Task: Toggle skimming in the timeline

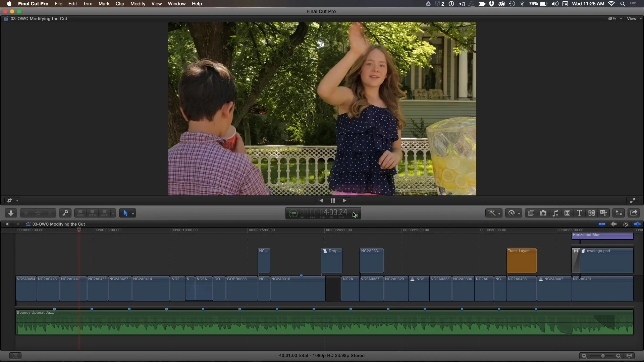Action: 602,224
